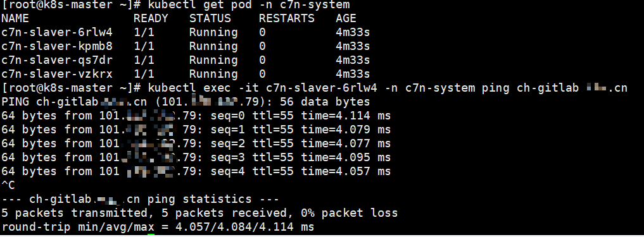This screenshot has height=237, width=644.
Task: Click the 'kubectl exec' command text
Action: pyautogui.click(x=189, y=88)
